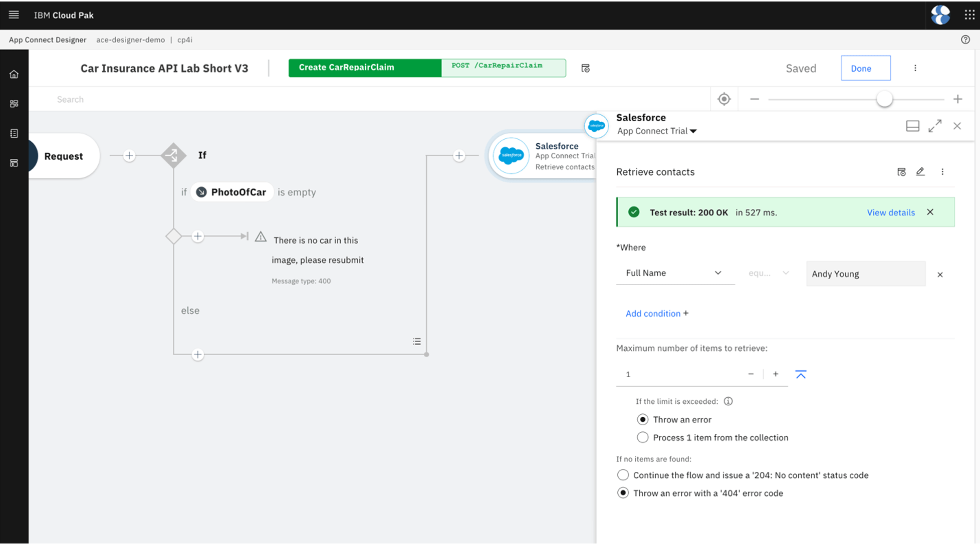
Task: Expand the Salesforce panel to full screen
Action: (x=934, y=126)
